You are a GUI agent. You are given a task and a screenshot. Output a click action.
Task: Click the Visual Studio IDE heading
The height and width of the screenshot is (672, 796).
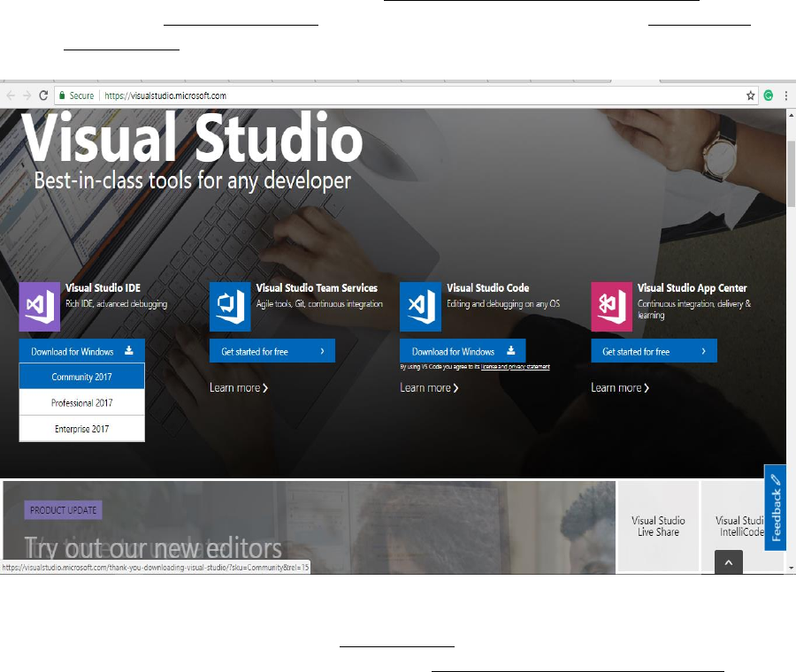pyautogui.click(x=103, y=287)
